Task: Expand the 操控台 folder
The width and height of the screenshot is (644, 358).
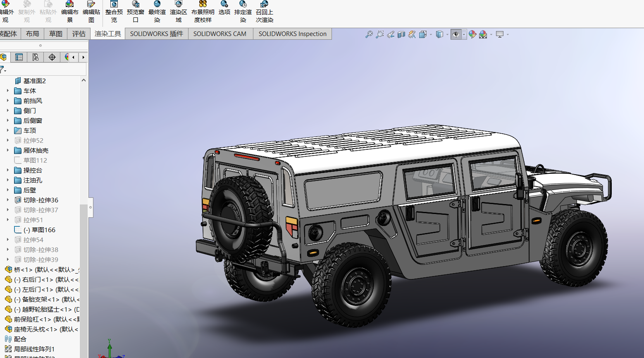Action: [7, 170]
